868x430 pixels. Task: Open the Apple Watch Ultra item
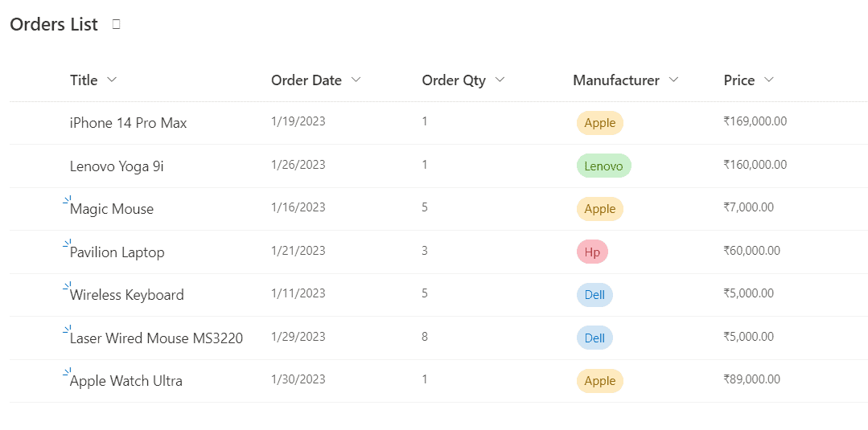[x=126, y=381]
